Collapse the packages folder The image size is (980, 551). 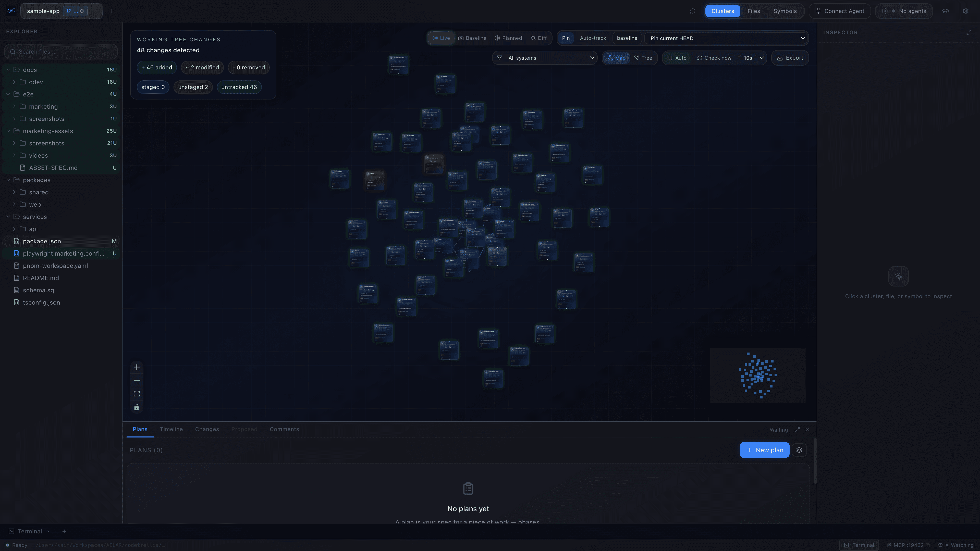point(8,180)
